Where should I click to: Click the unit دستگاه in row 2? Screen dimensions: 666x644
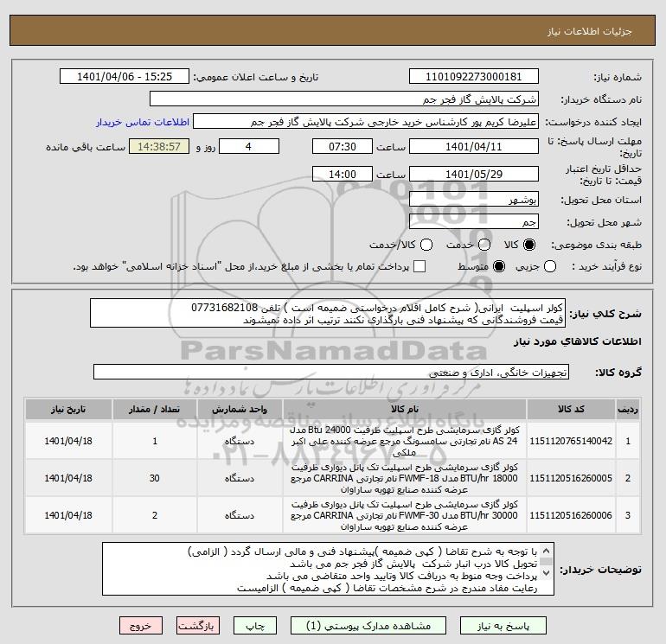pos(240,478)
